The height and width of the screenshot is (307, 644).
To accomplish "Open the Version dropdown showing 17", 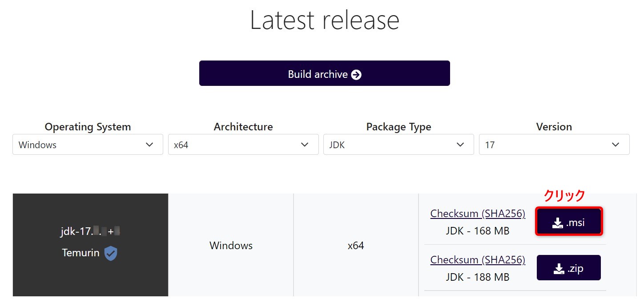I will pos(554,145).
